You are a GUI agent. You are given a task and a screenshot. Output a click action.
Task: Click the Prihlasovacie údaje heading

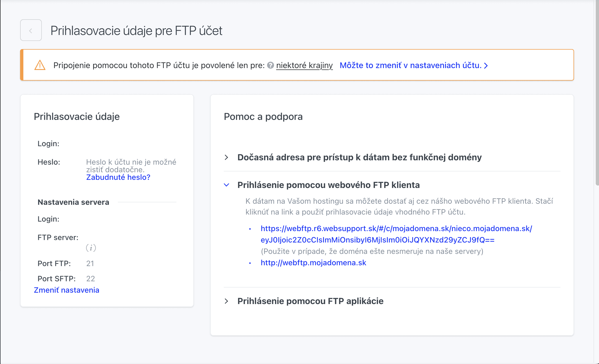point(77,117)
